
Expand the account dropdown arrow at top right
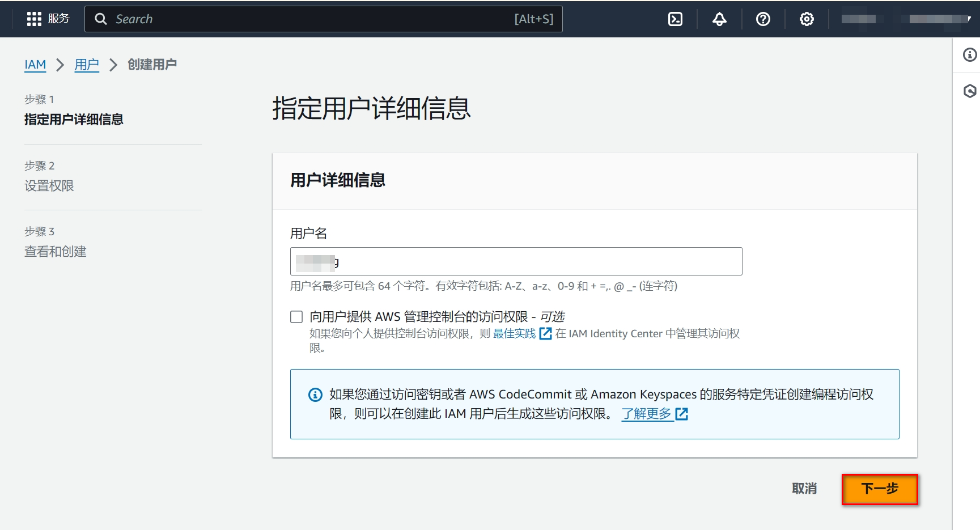[x=969, y=19]
